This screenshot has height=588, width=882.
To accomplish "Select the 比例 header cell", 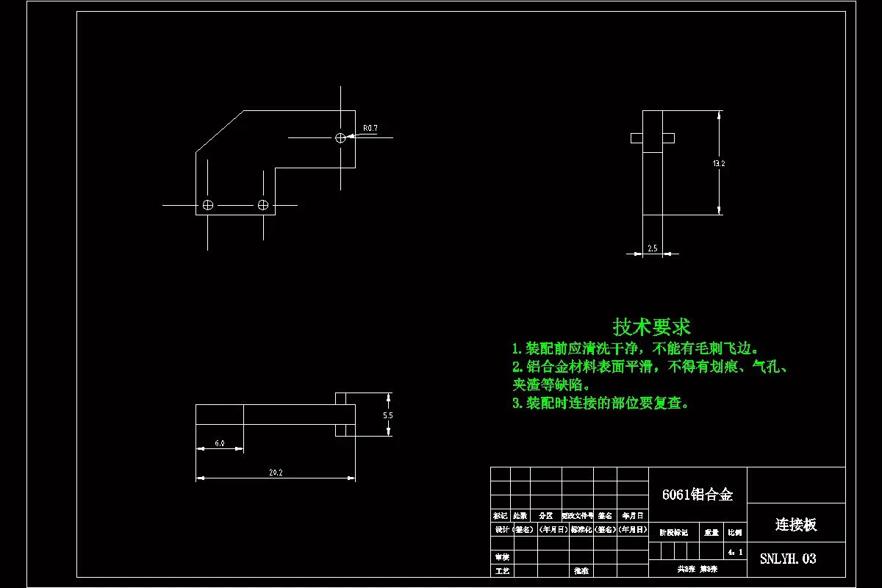I will click(735, 532).
